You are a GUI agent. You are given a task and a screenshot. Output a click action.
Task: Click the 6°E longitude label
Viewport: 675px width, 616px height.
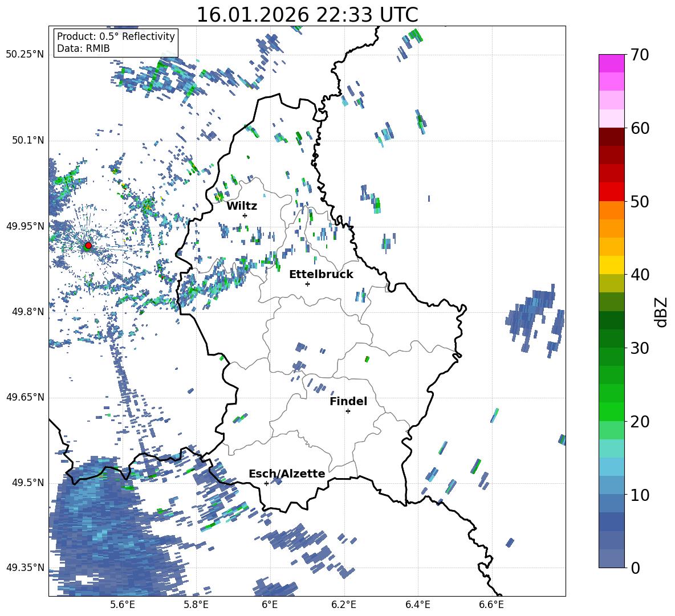pyautogui.click(x=270, y=605)
